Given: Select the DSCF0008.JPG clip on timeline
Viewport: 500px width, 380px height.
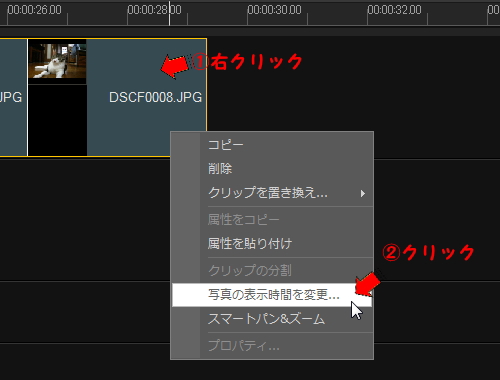Looking at the screenshot, I should pos(147,97).
